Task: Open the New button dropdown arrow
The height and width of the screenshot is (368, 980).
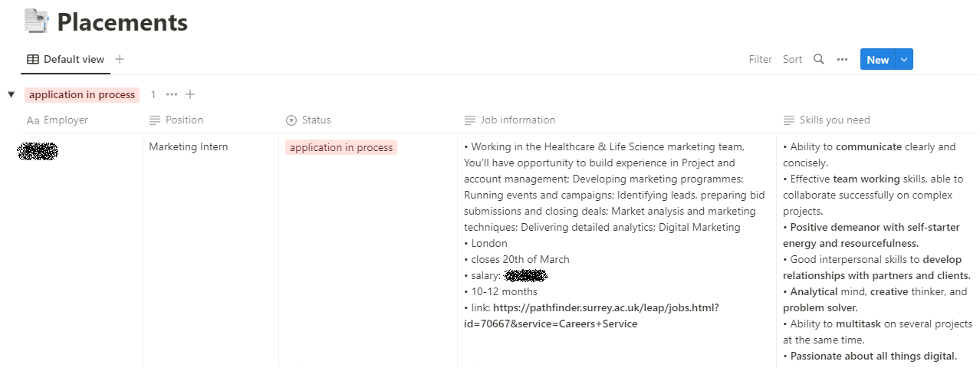Action: (x=904, y=60)
